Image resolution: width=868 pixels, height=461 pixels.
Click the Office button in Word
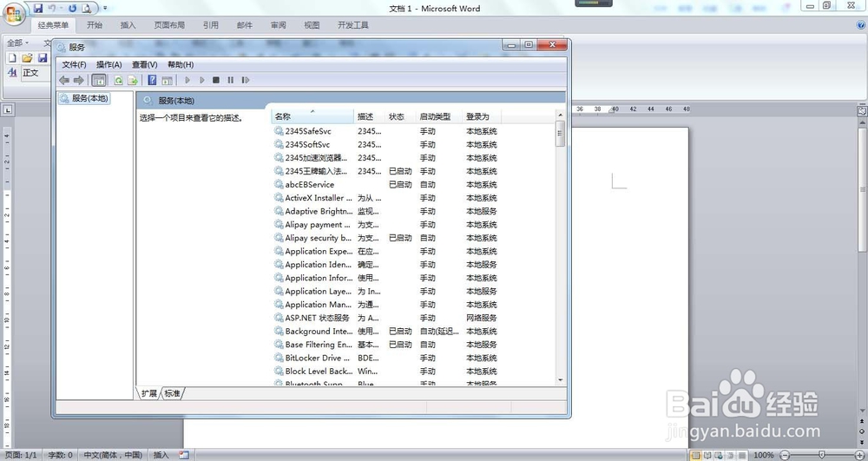point(13,14)
